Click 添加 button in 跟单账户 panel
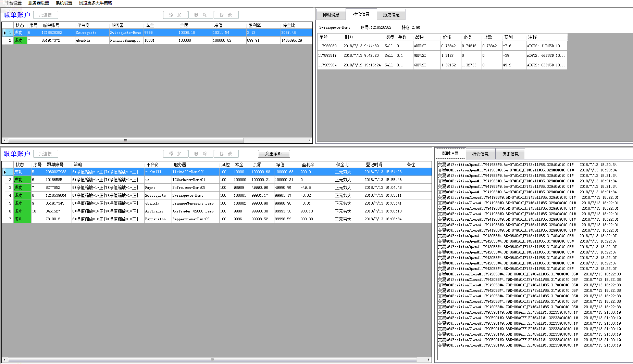The width and height of the screenshot is (633, 364). 175,154
